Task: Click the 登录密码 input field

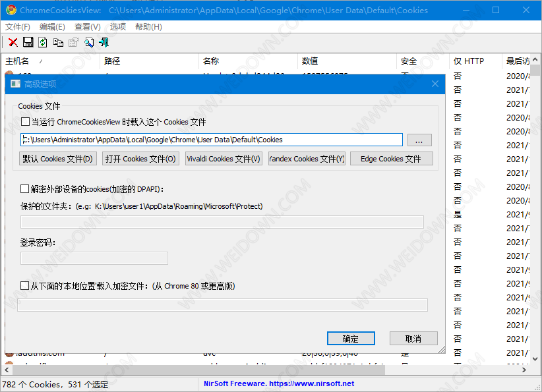Action: pyautogui.click(x=94, y=258)
